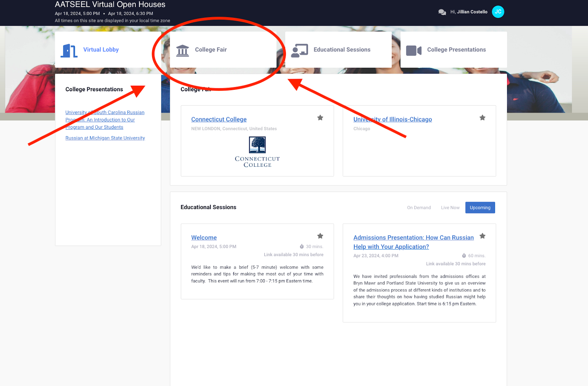Click 'NEW LONDON, Connecticut, United States' text
588x386 pixels.
[x=234, y=129]
